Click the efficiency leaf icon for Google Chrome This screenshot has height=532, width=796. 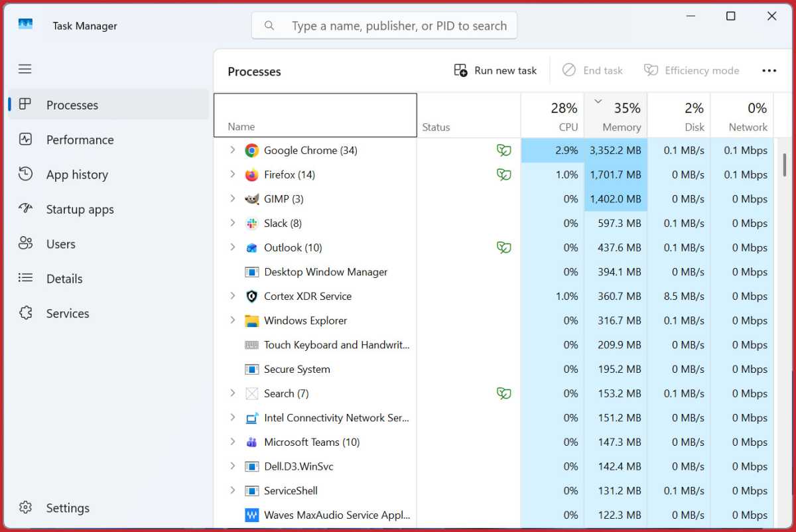click(x=504, y=150)
